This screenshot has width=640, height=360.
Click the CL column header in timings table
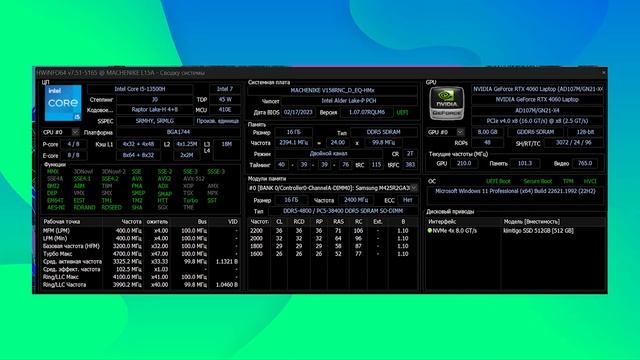(279, 222)
